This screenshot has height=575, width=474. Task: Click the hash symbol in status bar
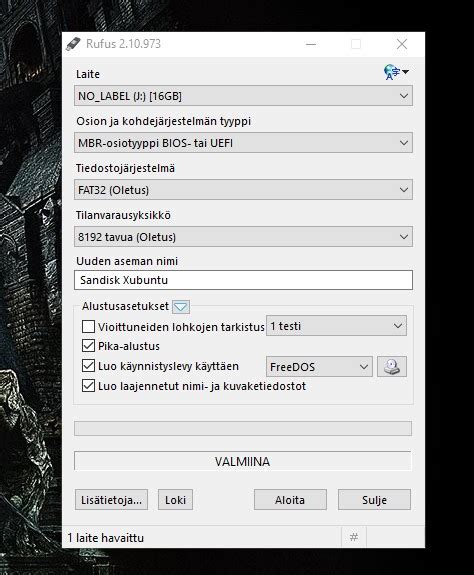tap(354, 538)
